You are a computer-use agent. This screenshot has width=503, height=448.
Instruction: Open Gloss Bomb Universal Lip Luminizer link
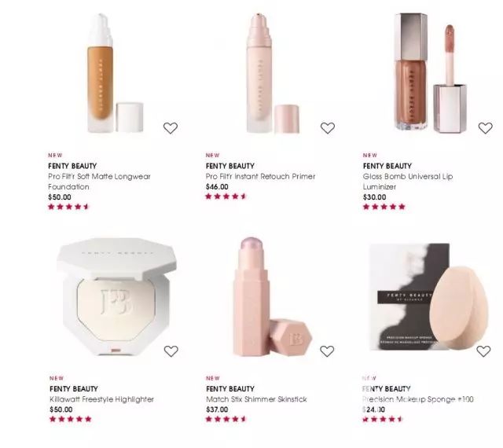(x=408, y=182)
